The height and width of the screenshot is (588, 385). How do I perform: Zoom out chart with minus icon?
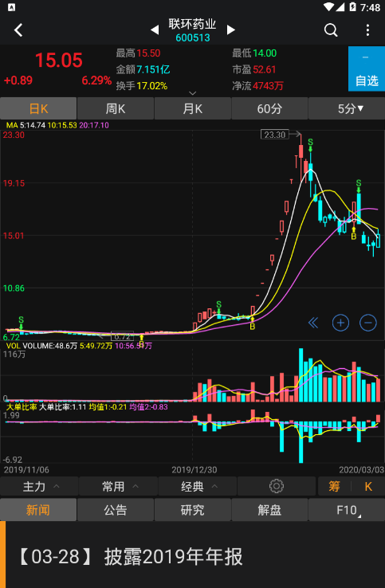pyautogui.click(x=367, y=323)
